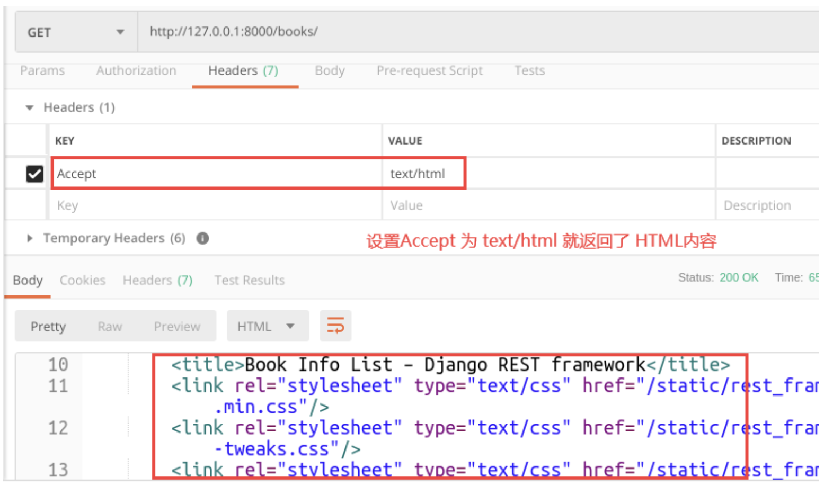Open the Test Results tab
The image size is (833, 504).
click(250, 280)
